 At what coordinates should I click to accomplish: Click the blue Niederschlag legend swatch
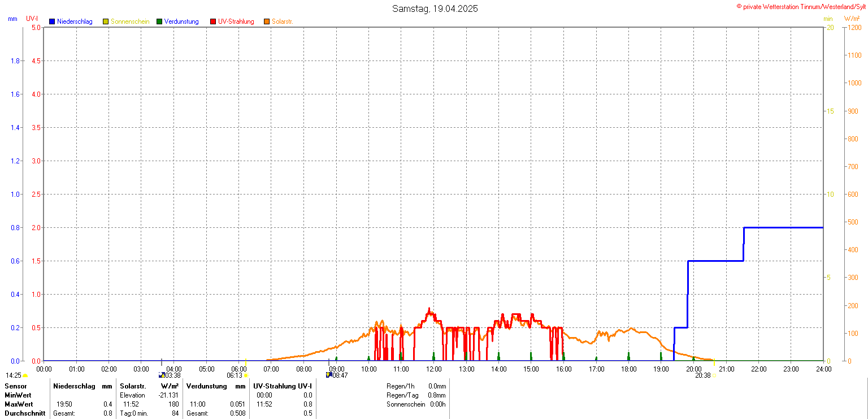pos(52,21)
